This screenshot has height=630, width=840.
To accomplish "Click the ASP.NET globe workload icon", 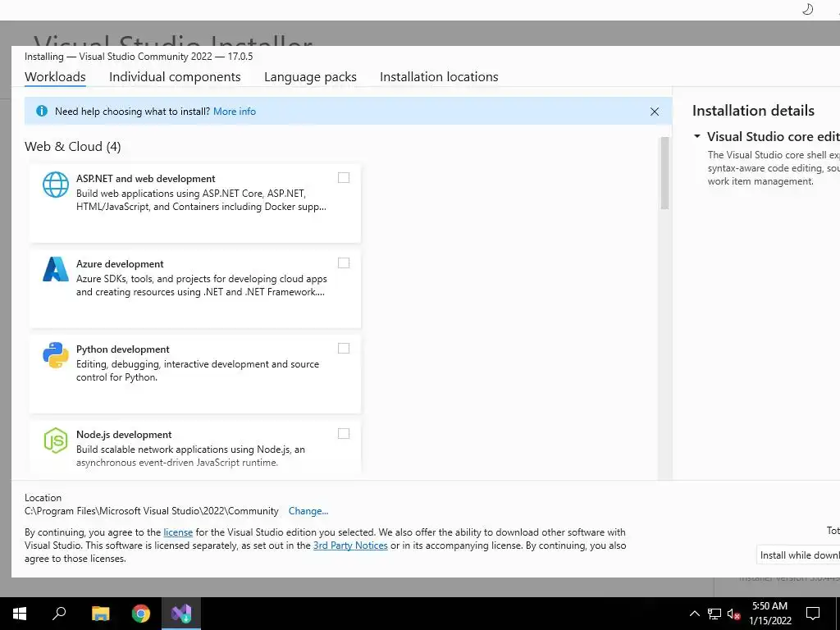I will [56, 185].
